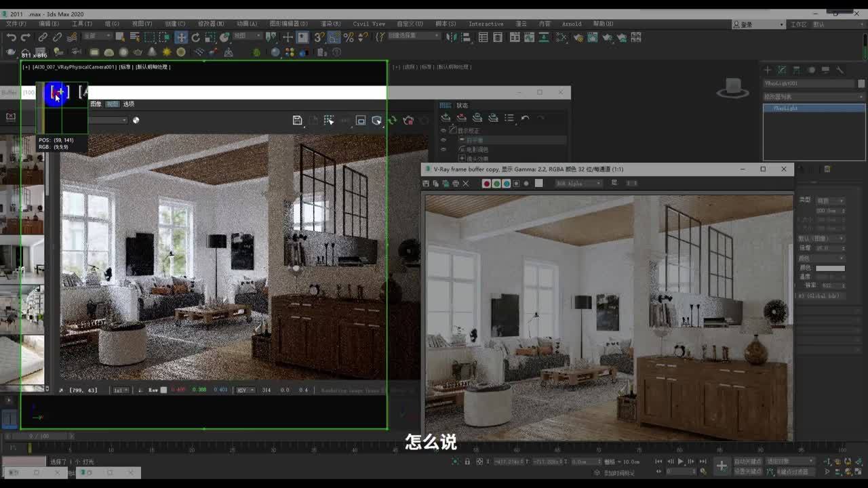
Task: Click the 选项 menu in frame buffer
Action: [129, 104]
